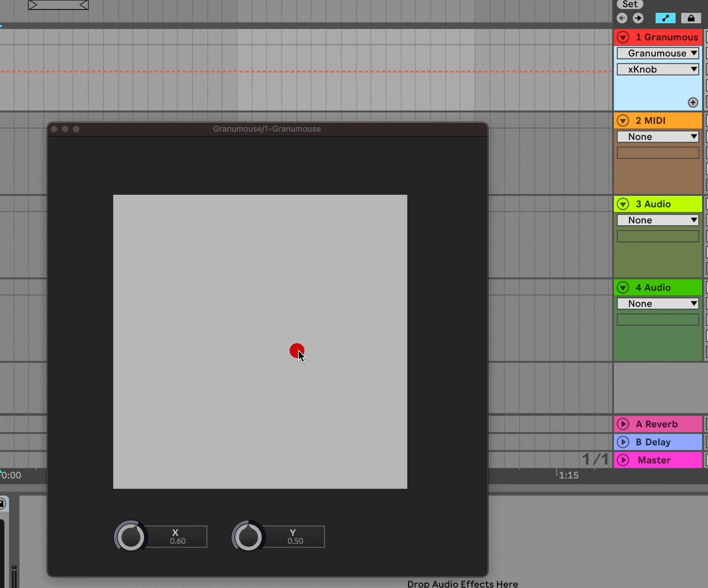This screenshot has height=588, width=708.
Task: Open the 3 Audio track None dropdown
Action: [x=658, y=220]
